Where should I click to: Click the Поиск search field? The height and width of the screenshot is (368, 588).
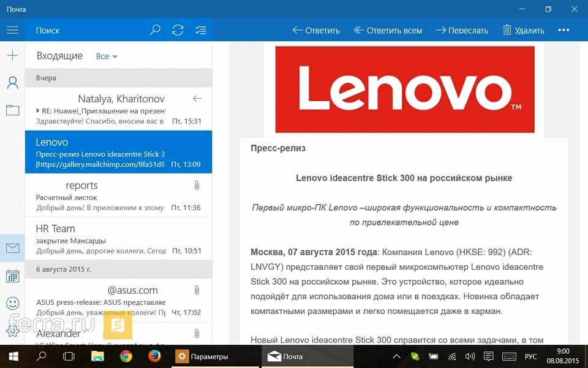(x=86, y=30)
